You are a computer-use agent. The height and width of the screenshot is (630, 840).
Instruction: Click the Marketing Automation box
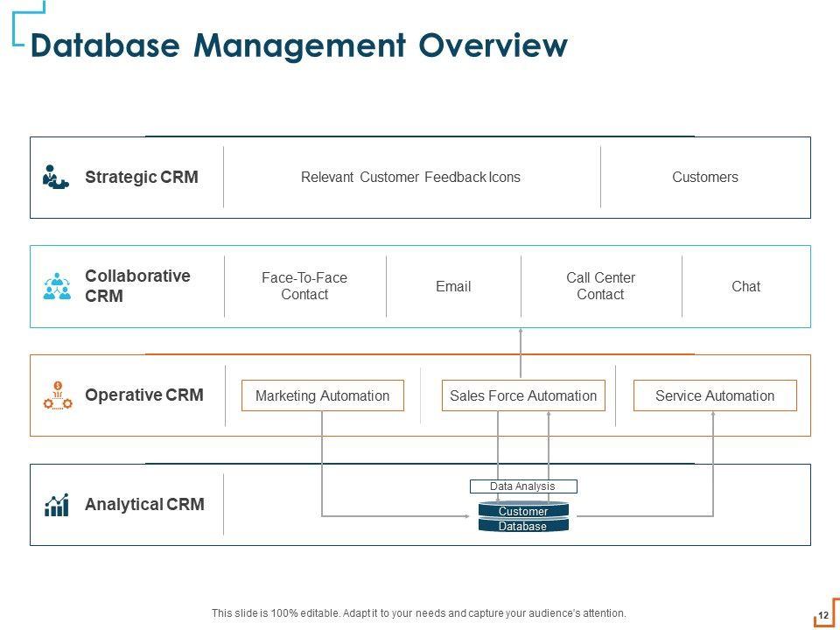click(x=323, y=395)
